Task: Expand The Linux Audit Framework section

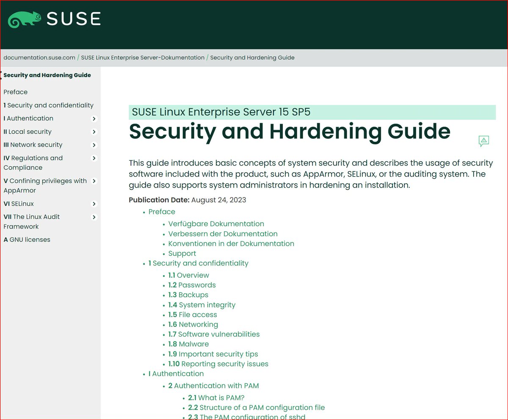Action: [94, 217]
